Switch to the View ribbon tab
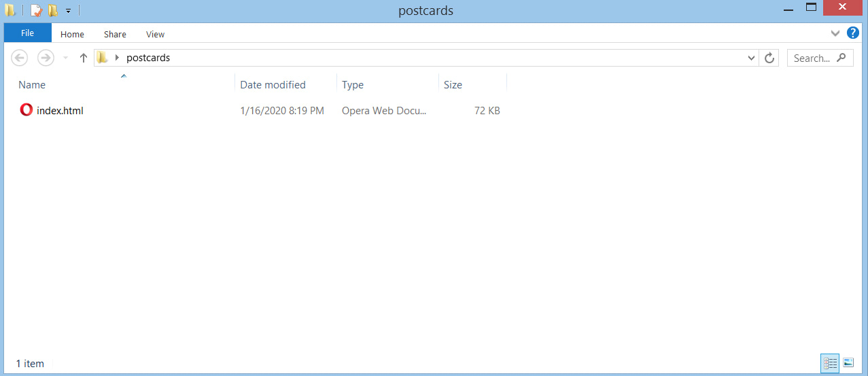Viewport: 868px width, 376px height. [155, 34]
